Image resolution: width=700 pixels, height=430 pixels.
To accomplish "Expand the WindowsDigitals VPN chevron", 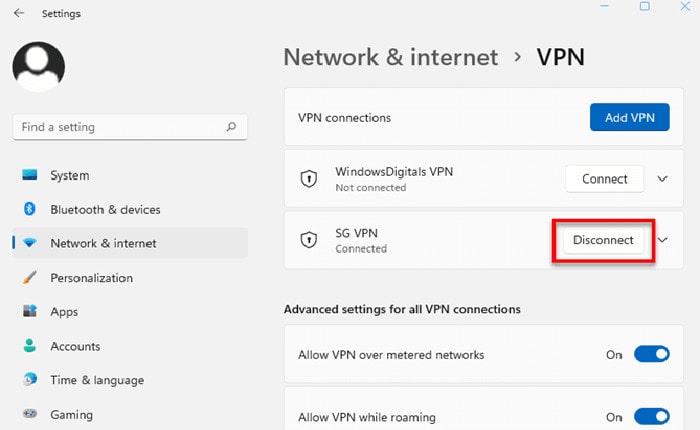I will point(662,179).
